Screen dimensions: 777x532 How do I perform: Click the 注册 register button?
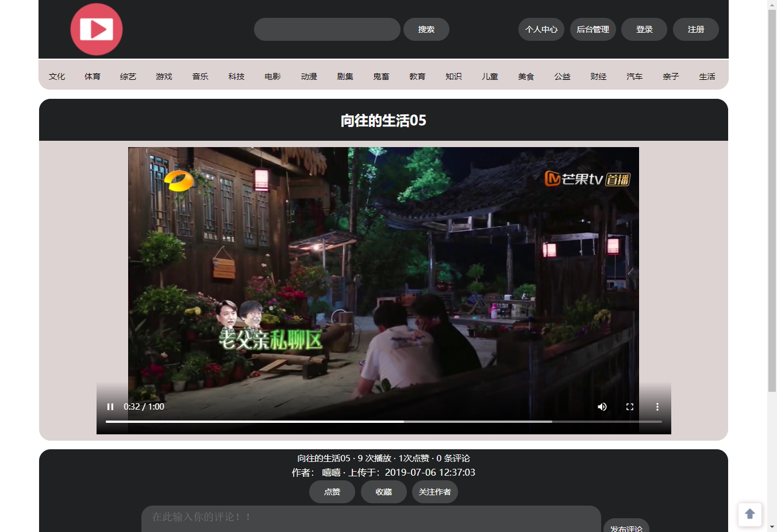[x=696, y=29]
